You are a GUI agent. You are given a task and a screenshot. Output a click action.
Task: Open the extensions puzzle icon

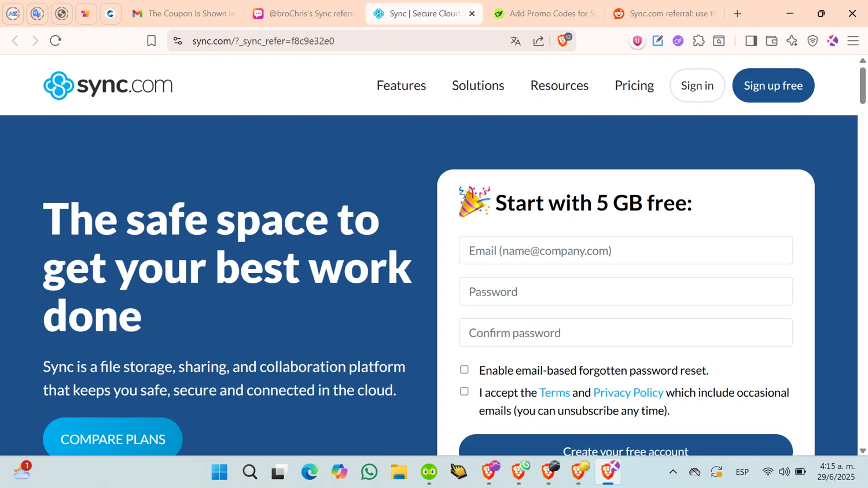[698, 40]
